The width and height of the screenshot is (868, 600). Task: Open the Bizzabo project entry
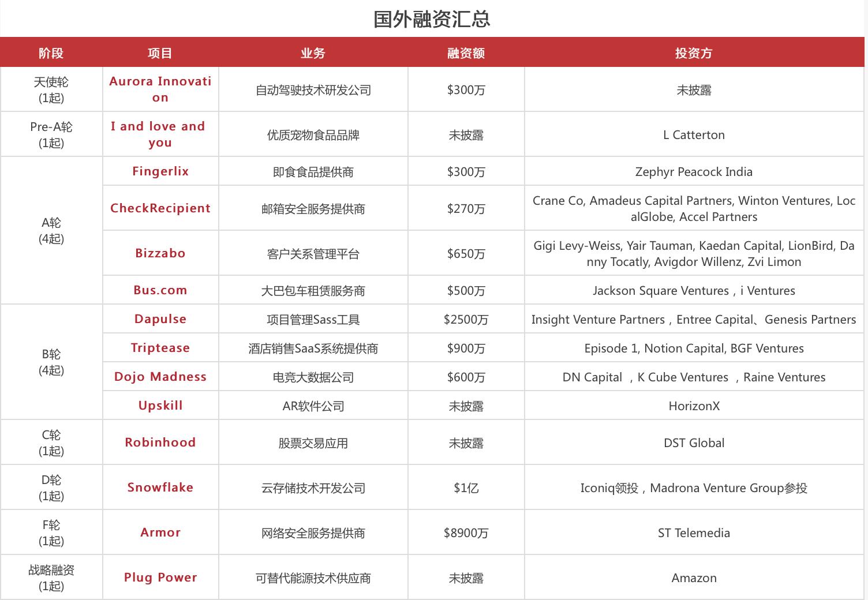coord(160,253)
